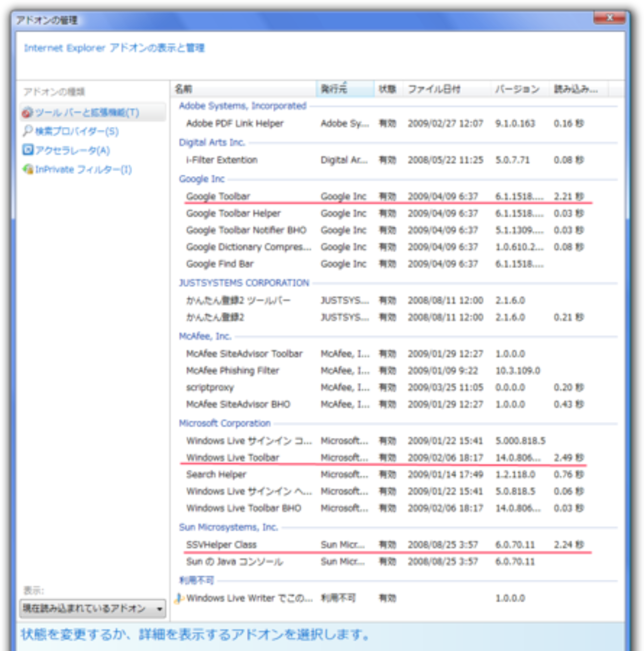Open the InPrivate フィルター category
Image resolution: width=644 pixels, height=651 pixels.
[83, 169]
